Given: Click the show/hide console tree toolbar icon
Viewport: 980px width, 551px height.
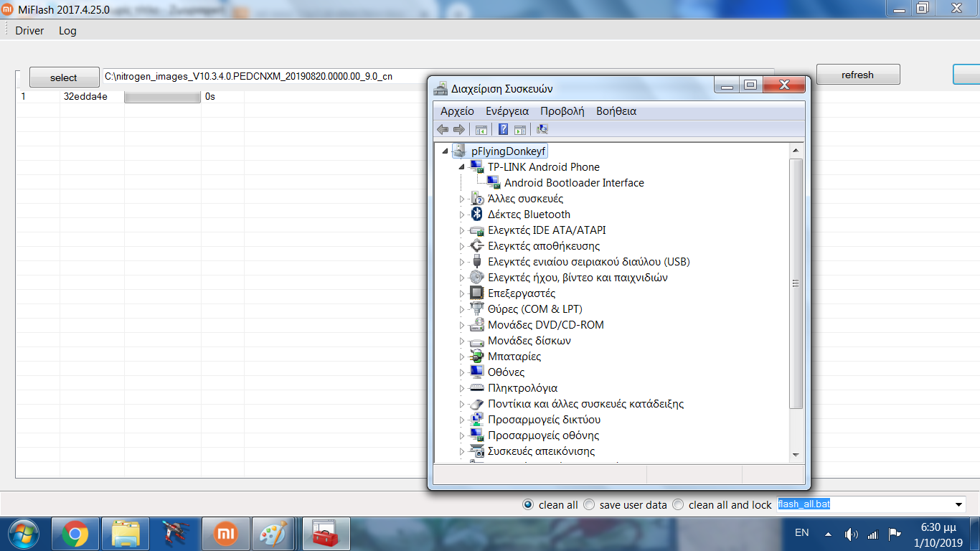Looking at the screenshot, I should pyautogui.click(x=481, y=129).
